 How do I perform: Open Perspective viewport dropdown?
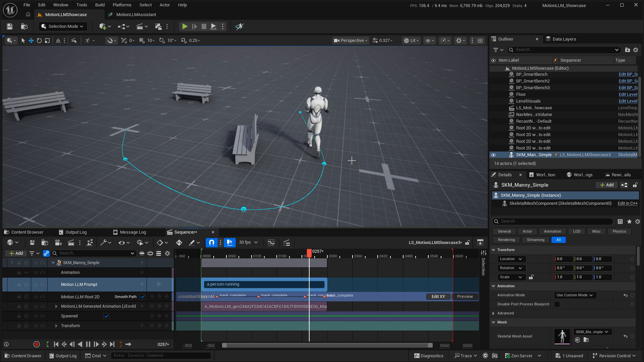(x=350, y=41)
